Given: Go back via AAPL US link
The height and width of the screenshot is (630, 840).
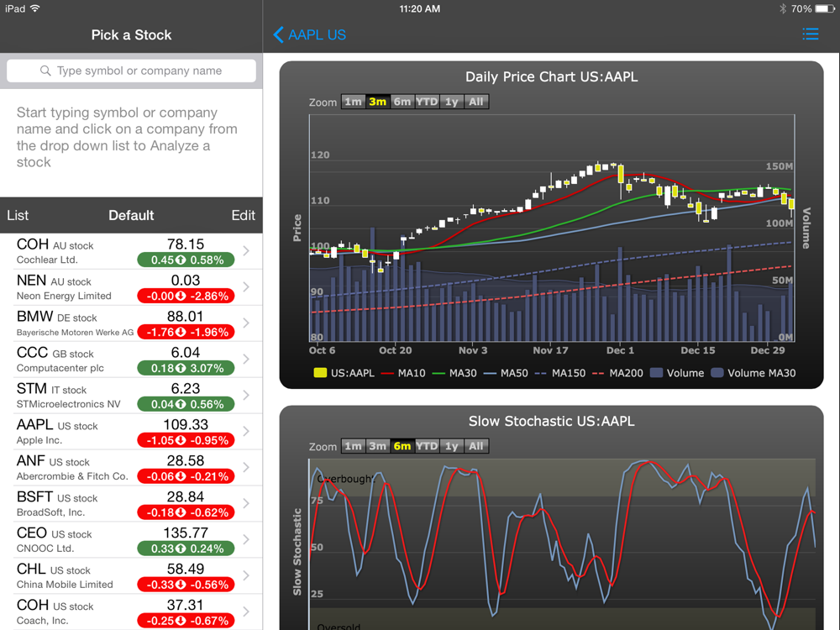Looking at the screenshot, I should [318, 34].
